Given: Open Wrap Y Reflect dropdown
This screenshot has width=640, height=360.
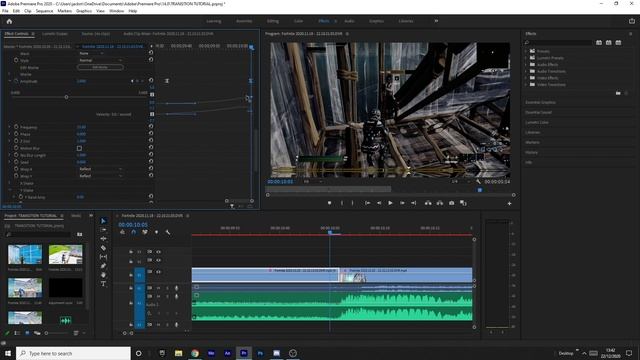Looking at the screenshot, I should [101, 176].
